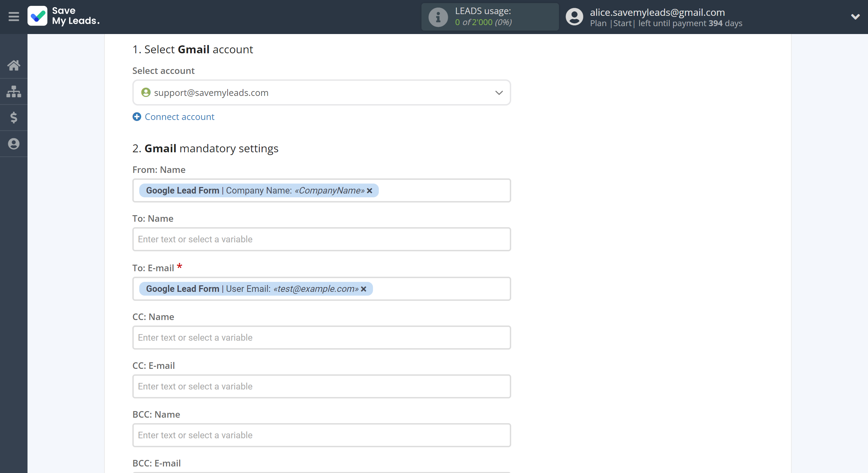Click the From: Name field
The height and width of the screenshot is (473, 868).
point(321,190)
